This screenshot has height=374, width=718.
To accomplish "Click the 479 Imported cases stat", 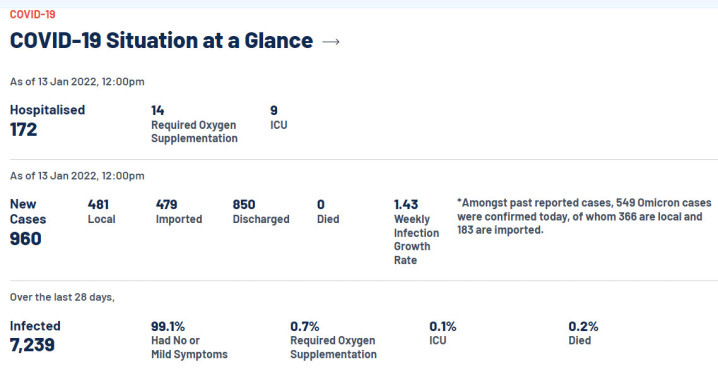I will tap(179, 211).
